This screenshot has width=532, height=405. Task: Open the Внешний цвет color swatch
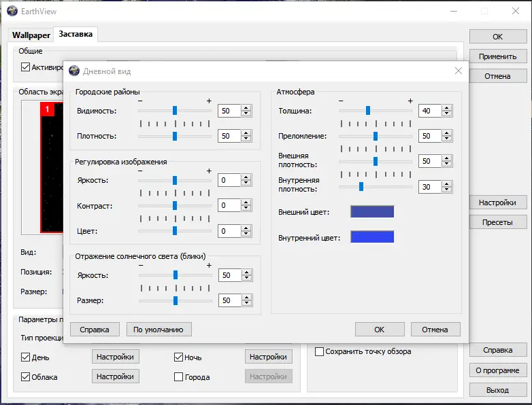click(372, 211)
